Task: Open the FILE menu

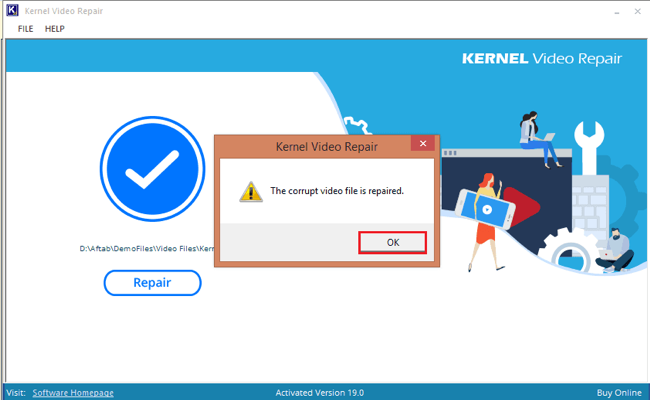Action: tap(25, 29)
